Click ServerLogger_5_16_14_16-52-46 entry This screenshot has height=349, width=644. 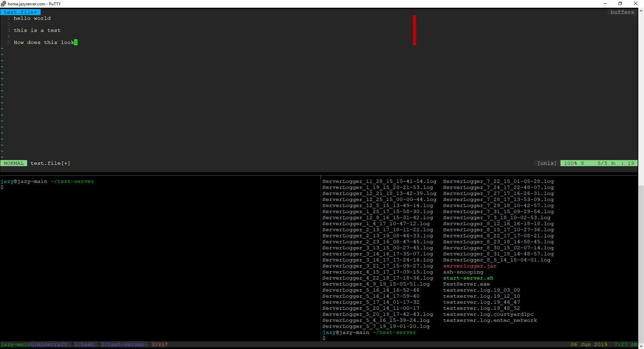coord(371,290)
